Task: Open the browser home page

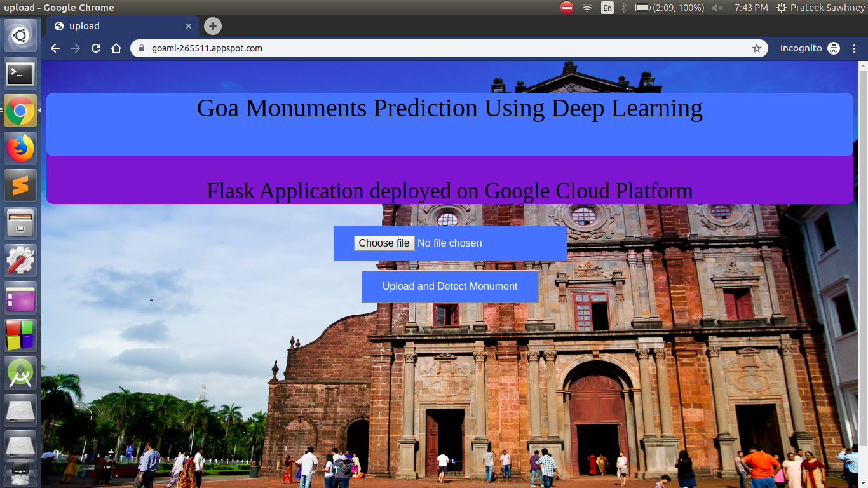Action: [x=116, y=48]
